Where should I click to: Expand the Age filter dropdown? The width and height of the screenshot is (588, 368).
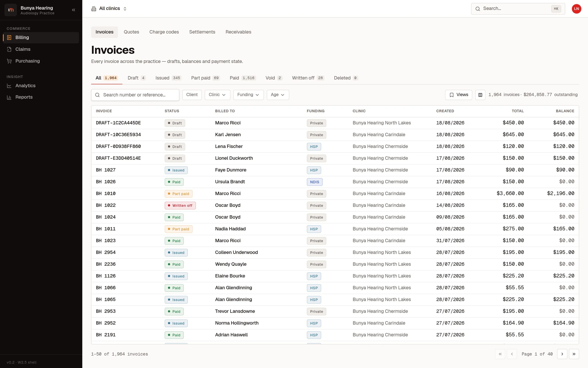[x=278, y=95]
